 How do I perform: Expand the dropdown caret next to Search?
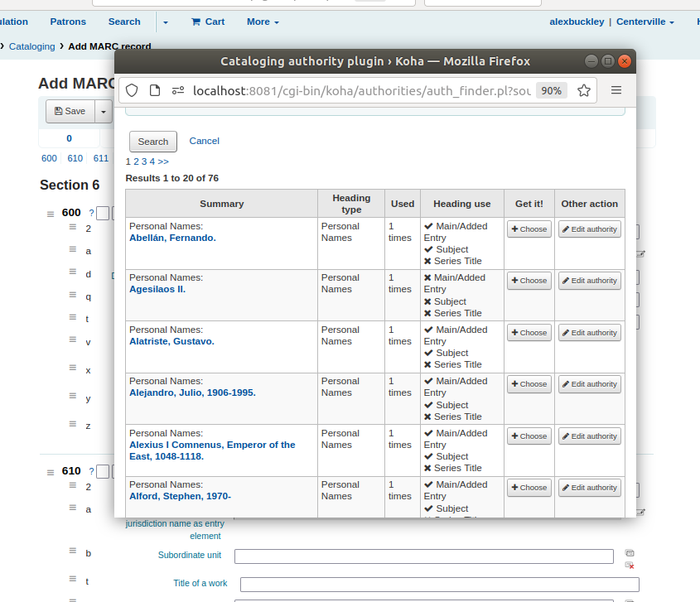(166, 22)
